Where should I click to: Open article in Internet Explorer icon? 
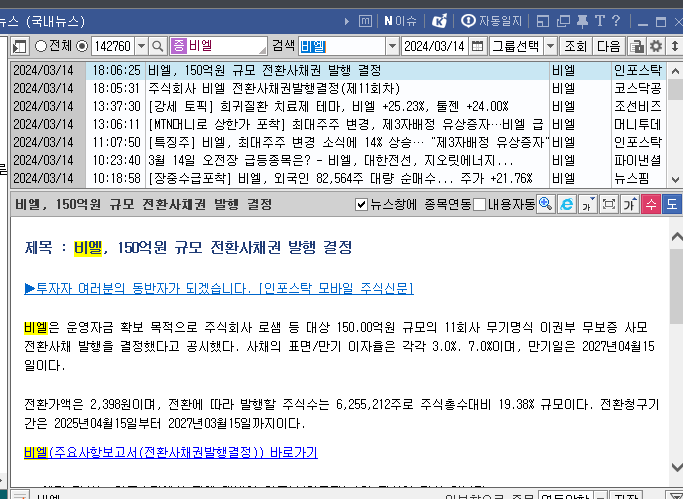click(x=566, y=204)
